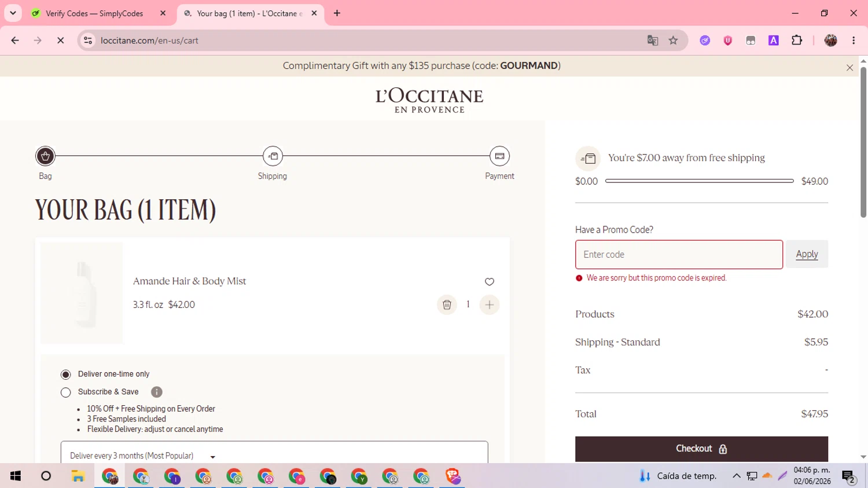Open the Windows Start menu
Image resolution: width=868 pixels, height=488 pixels.
[x=16, y=476]
